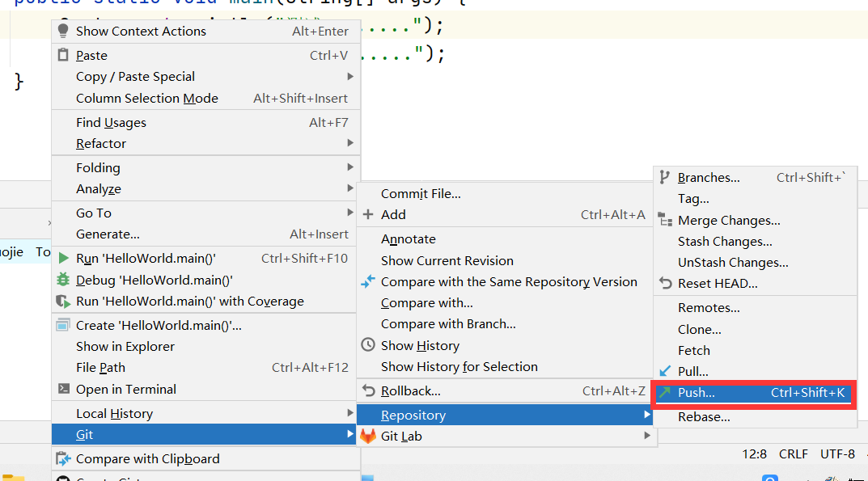Choose Stash Changes... option
Image resolution: width=868 pixels, height=481 pixels.
[x=724, y=242]
